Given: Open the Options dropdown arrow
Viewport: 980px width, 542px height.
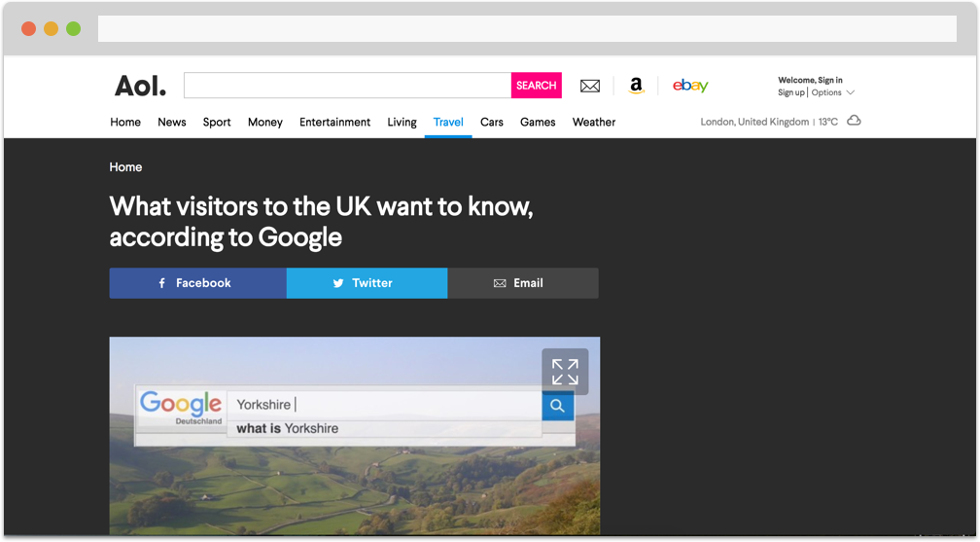Looking at the screenshot, I should (x=850, y=92).
